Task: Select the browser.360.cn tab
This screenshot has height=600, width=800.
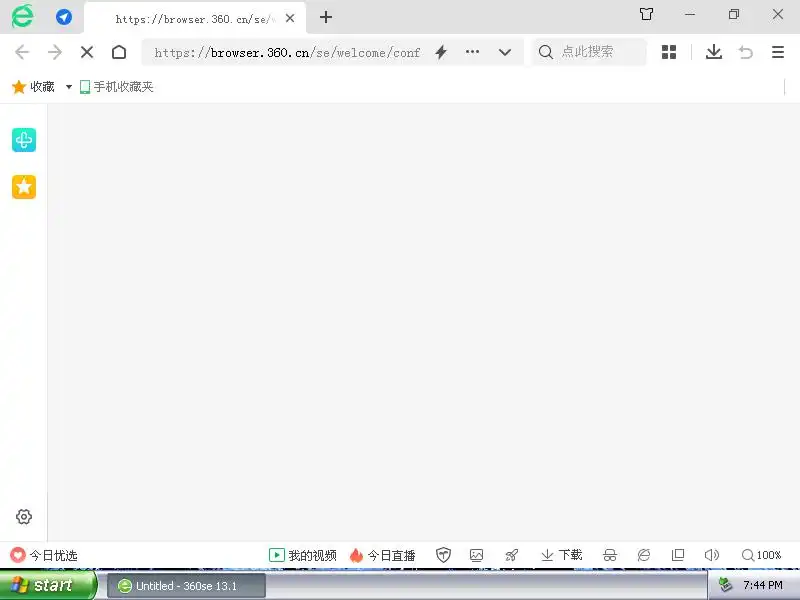Action: 195,18
